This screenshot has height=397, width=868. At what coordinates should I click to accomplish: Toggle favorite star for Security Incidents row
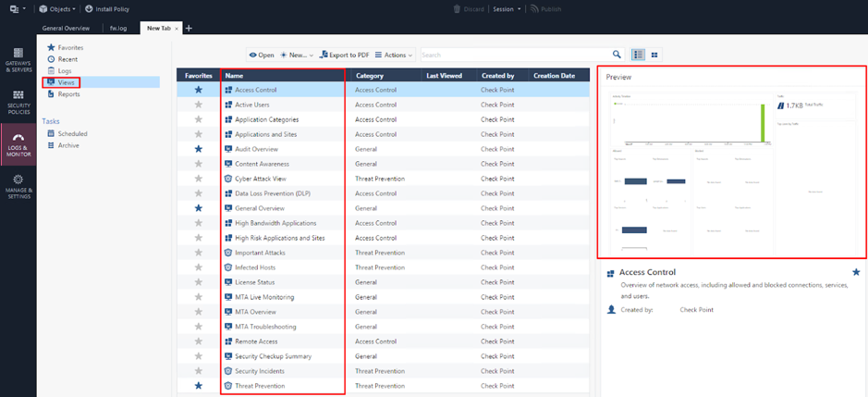point(199,371)
